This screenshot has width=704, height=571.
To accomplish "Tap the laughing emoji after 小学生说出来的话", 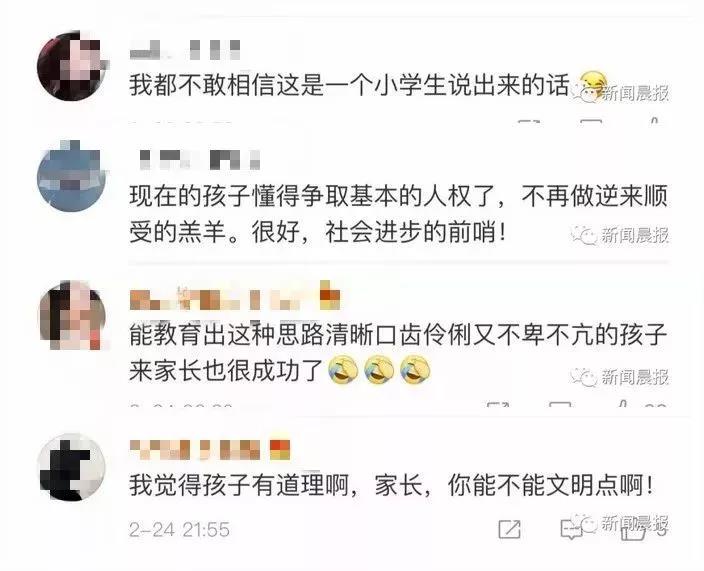I will (593, 85).
